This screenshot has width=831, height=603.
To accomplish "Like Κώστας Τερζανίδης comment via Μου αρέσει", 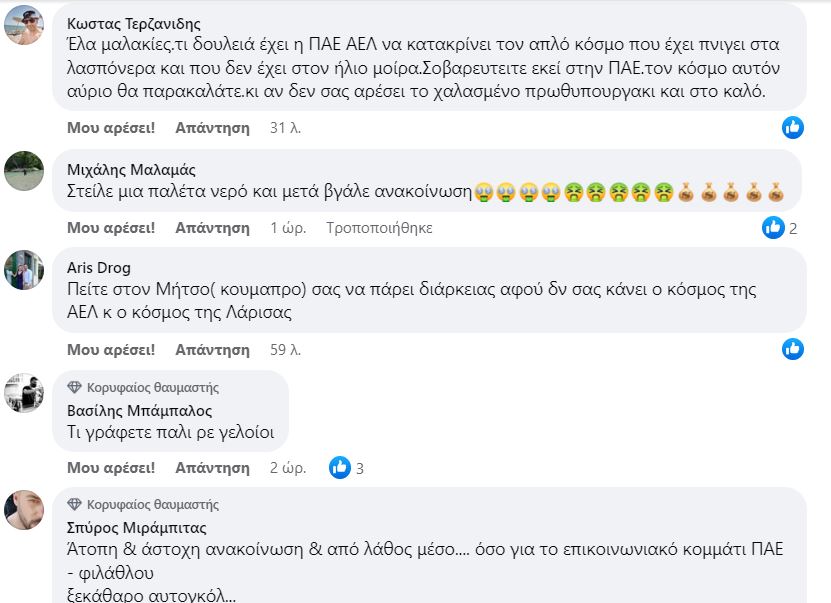I will click(111, 128).
